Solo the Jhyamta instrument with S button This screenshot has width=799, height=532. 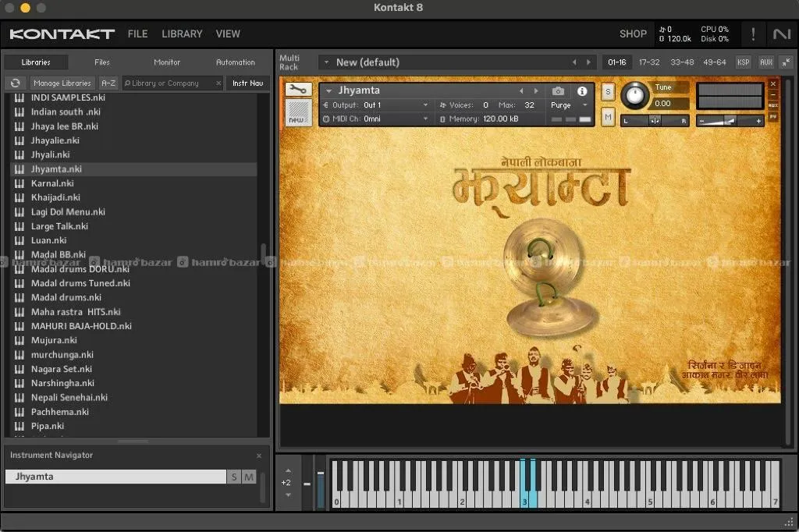[608, 92]
